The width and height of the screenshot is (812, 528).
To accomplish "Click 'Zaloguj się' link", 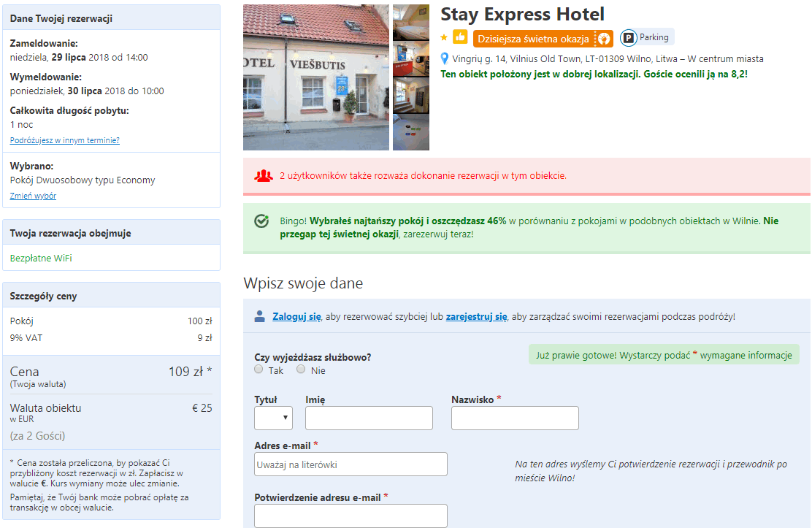I will coord(296,317).
